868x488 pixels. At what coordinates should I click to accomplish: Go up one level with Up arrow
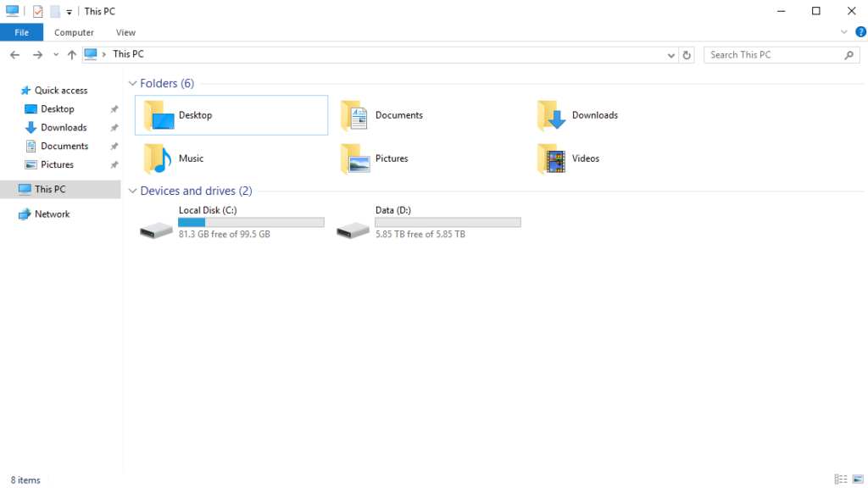pos(72,55)
